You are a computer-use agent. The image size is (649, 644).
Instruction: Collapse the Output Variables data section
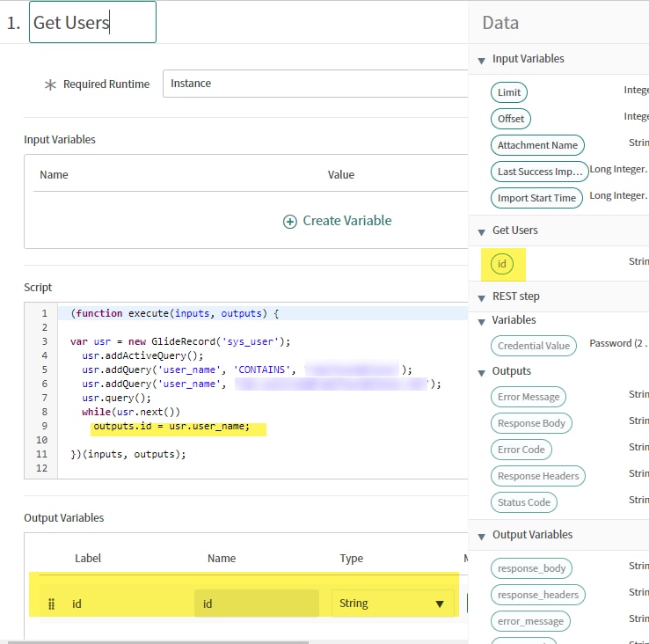click(x=481, y=537)
